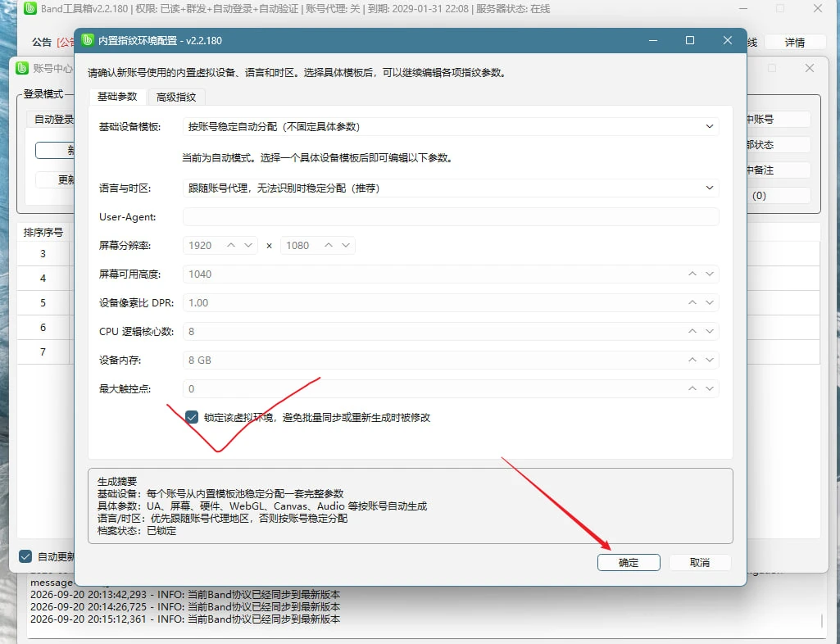Click the Band工具箱 main window app icon

point(30,8)
